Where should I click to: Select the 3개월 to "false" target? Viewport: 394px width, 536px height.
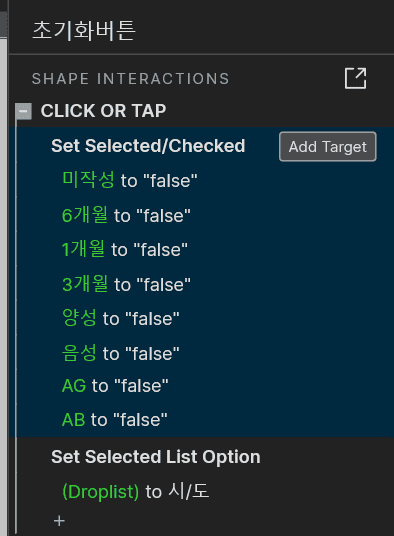pos(126,284)
